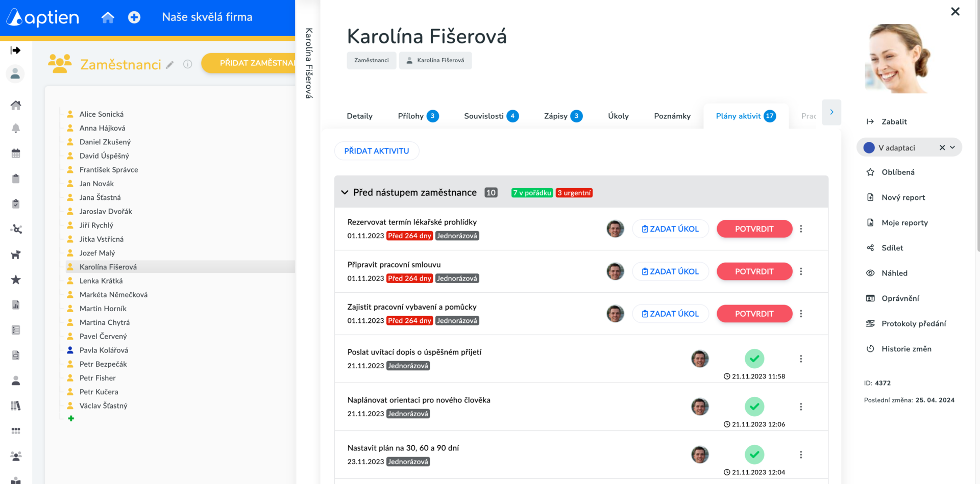Collapse Před nástupem zaměstnance section
The width and height of the screenshot is (980, 484).
345,192
